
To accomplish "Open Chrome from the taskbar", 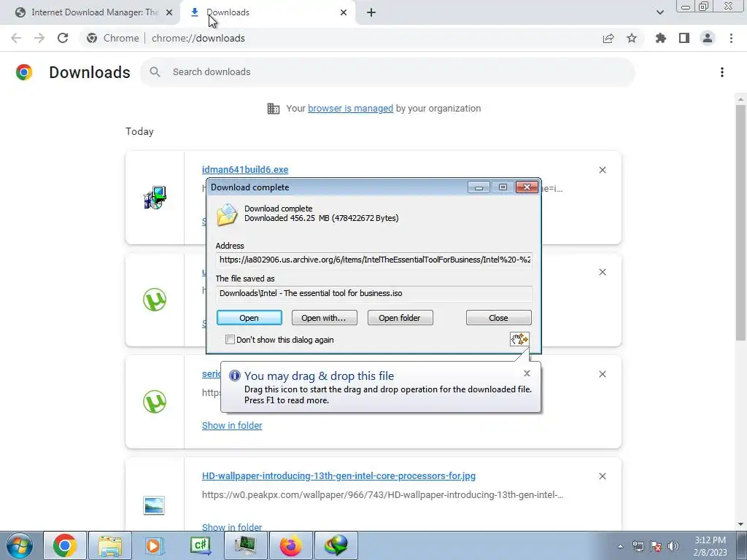I will pyautogui.click(x=65, y=545).
